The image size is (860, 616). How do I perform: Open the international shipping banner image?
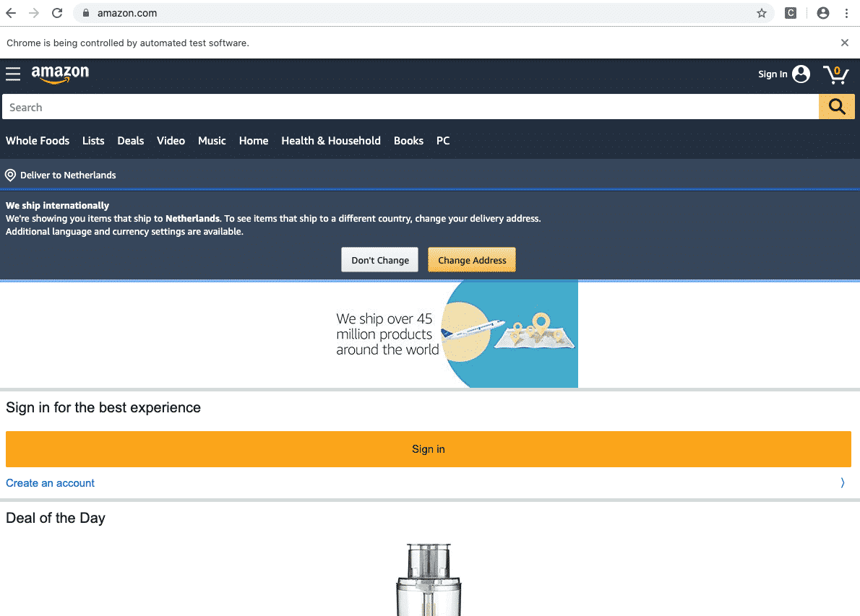(x=455, y=334)
